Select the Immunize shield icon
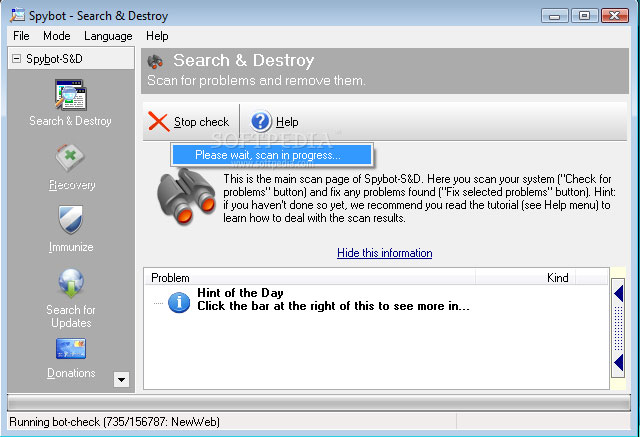Image resolution: width=640 pixels, height=437 pixels. click(71, 220)
